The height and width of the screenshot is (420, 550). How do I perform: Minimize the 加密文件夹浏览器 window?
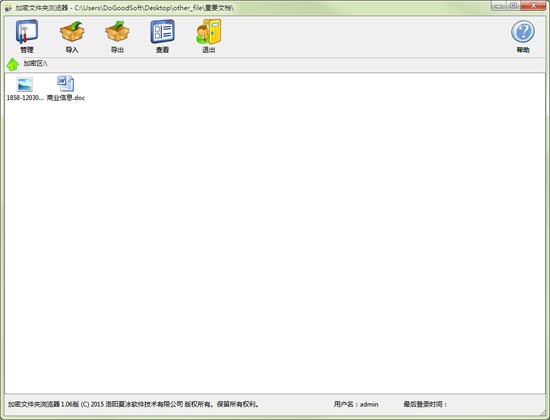tap(498, 6)
